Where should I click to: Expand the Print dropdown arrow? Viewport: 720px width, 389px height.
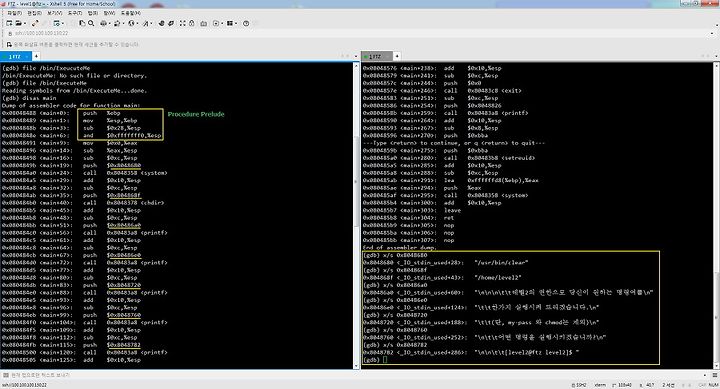tap(109, 23)
